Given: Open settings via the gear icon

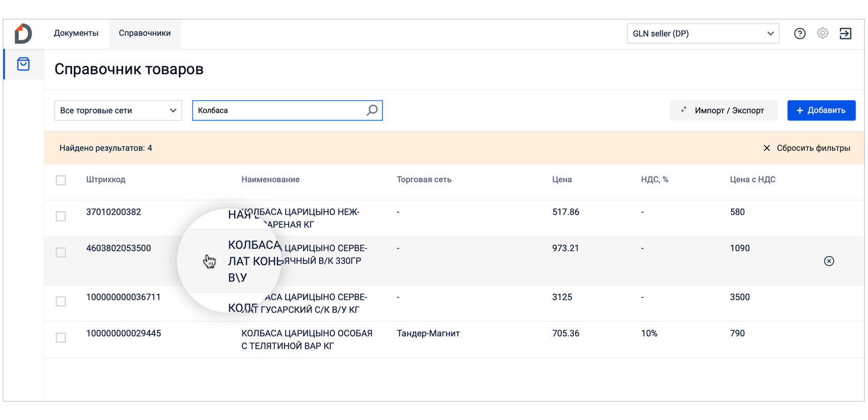Looking at the screenshot, I should [x=823, y=34].
